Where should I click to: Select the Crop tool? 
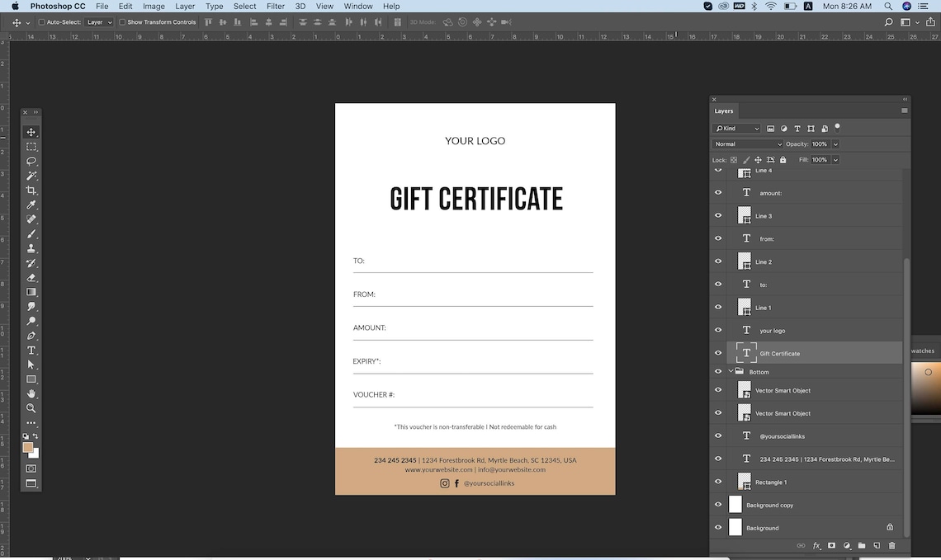[31, 191]
